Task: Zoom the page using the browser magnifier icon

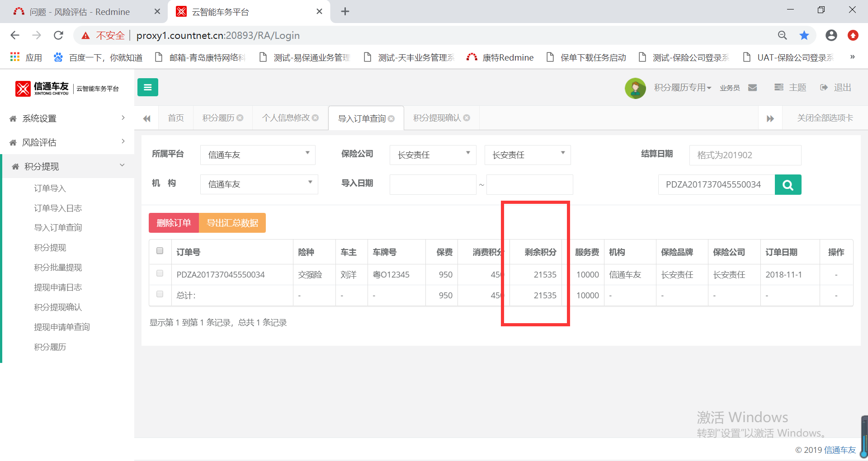Action: coord(782,35)
